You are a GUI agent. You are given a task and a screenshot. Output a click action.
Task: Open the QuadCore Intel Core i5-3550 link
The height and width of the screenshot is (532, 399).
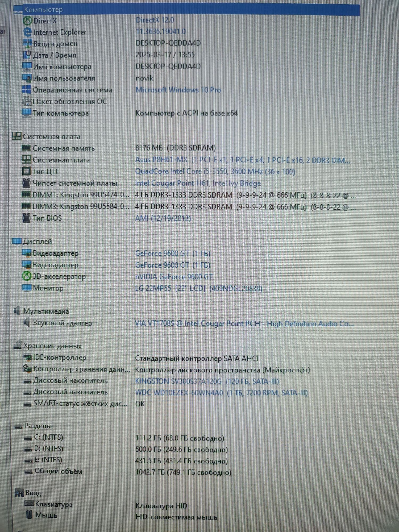tap(215, 171)
